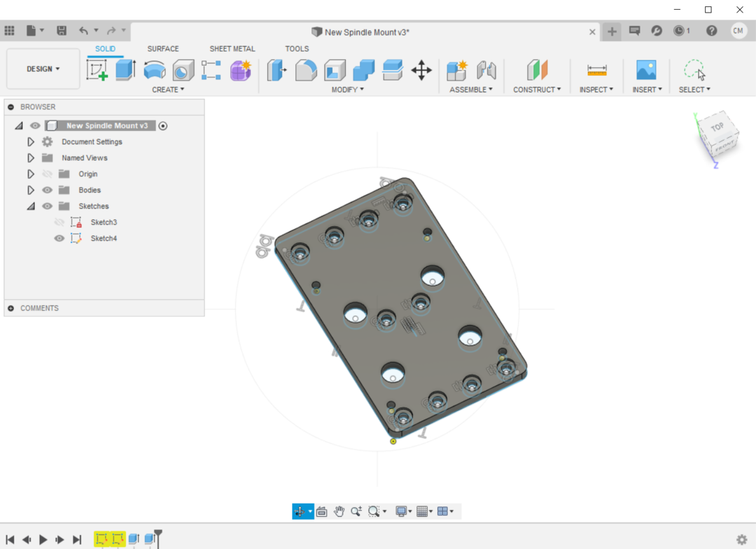The image size is (756, 549).
Task: Expand the COMMENTS panel
Action: tap(11, 308)
